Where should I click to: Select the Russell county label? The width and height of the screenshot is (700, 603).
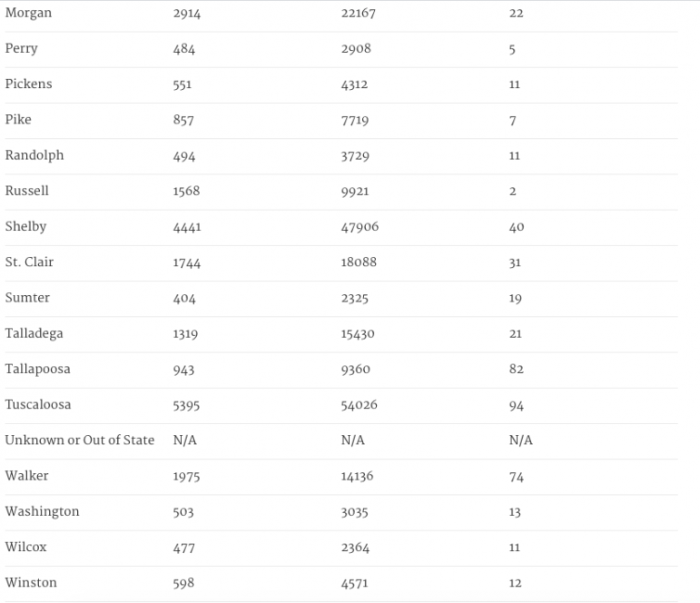tap(27, 192)
